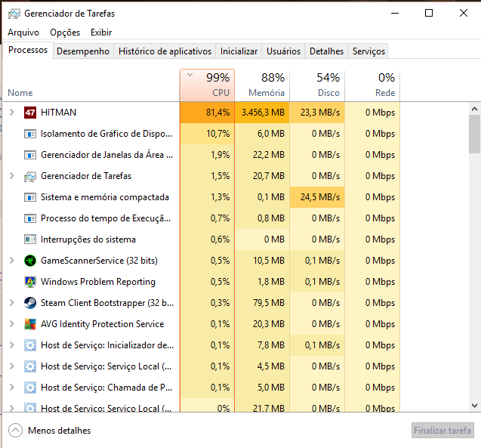
Task: Select the Sistema e memória compactada name
Action: 105,197
